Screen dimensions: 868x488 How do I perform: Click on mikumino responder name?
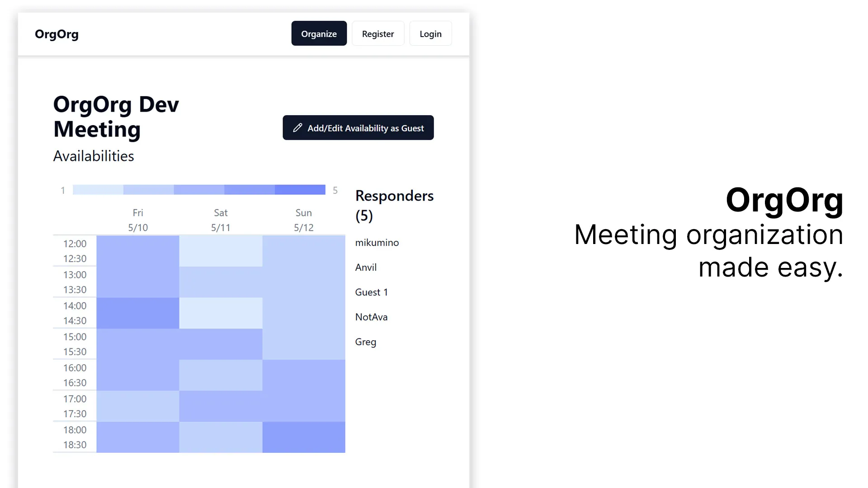[x=377, y=243]
